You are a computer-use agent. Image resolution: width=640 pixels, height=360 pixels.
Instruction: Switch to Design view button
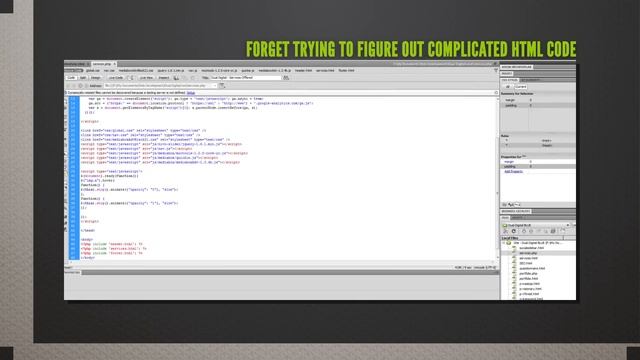[96, 78]
